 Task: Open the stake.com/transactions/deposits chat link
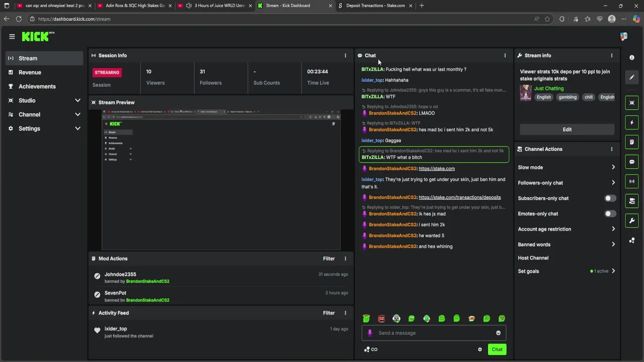click(x=459, y=198)
